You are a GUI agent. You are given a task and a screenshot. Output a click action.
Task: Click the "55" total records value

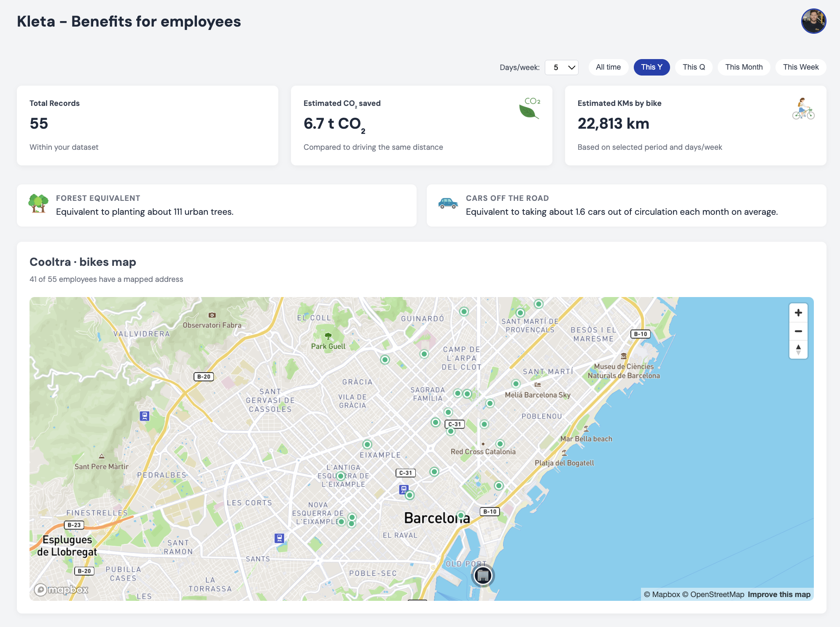tap(39, 124)
